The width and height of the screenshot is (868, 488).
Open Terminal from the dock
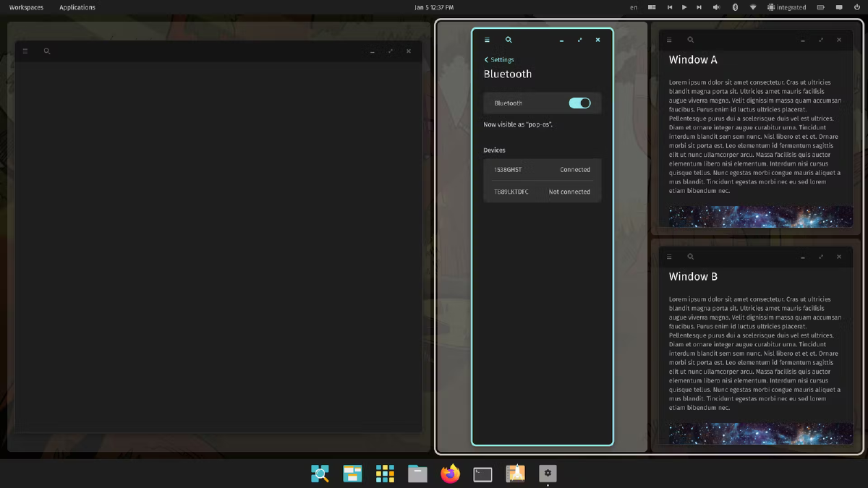(x=482, y=474)
